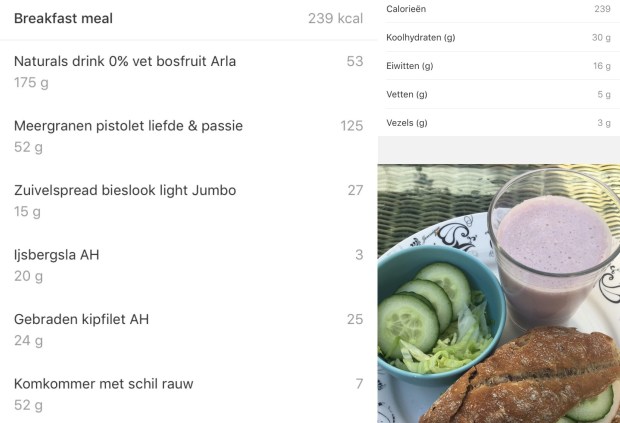Click the 175 g portion under Naturals drink

pyautogui.click(x=31, y=83)
